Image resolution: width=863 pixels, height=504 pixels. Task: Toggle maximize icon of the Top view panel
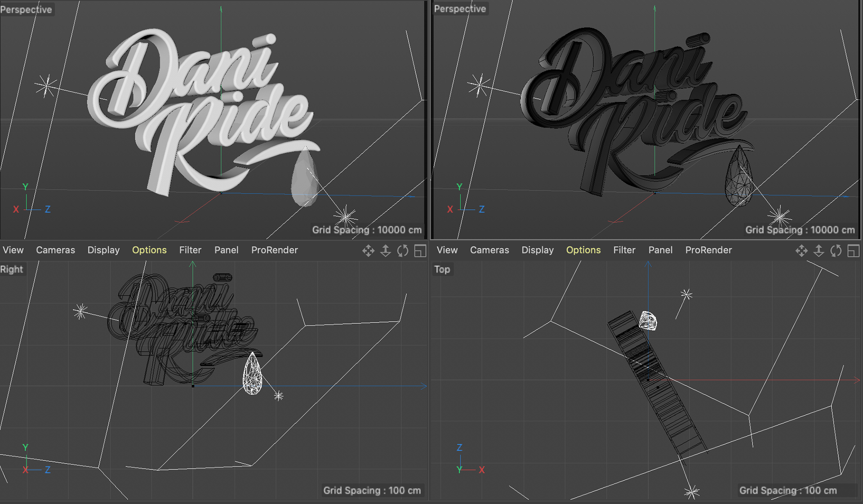click(x=853, y=251)
